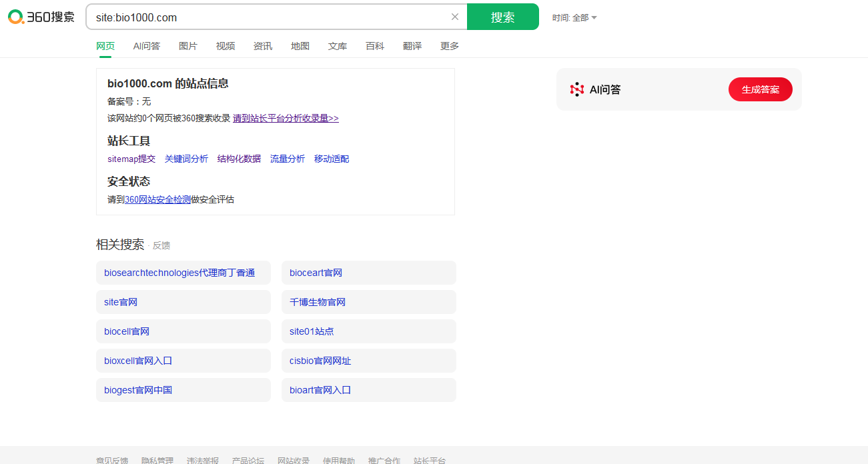Open 请到站长平台分析收录量 link

click(x=286, y=118)
